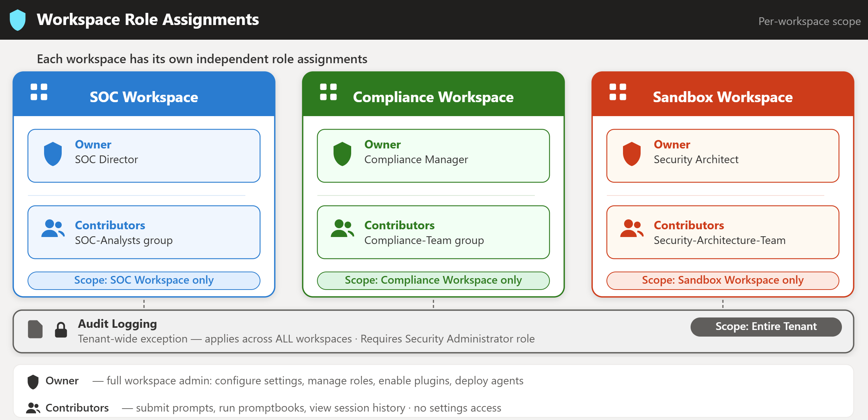
Task: Open the SOC Director owner card
Action: pos(144,156)
